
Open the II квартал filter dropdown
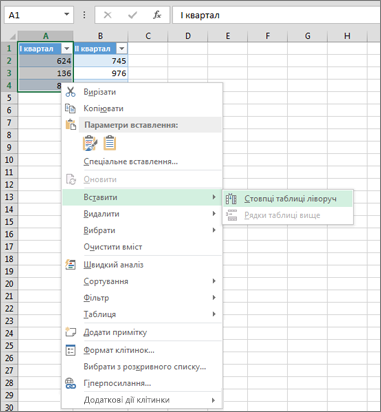pyautogui.click(x=122, y=49)
